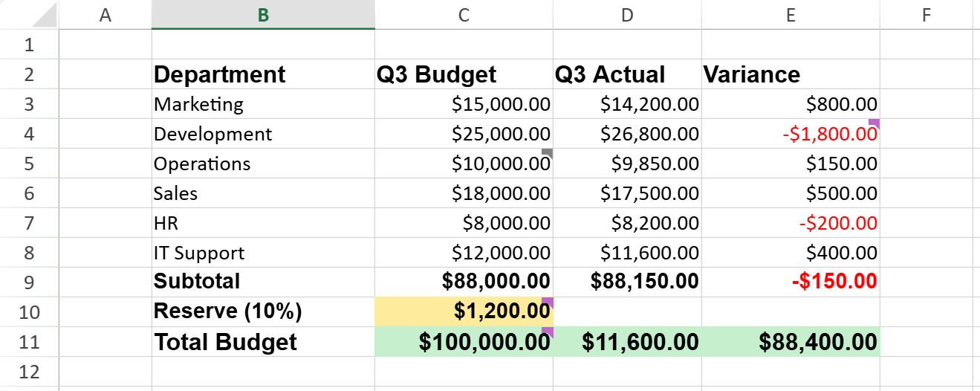Click the comment marker on Reserve amount cell
Viewport: 980px width, 391px height.
pos(548,301)
